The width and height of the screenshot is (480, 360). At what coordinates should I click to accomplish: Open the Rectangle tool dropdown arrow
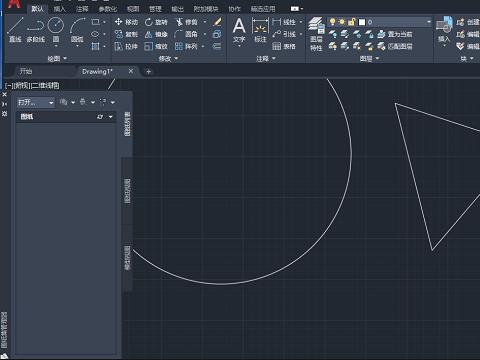(104, 22)
